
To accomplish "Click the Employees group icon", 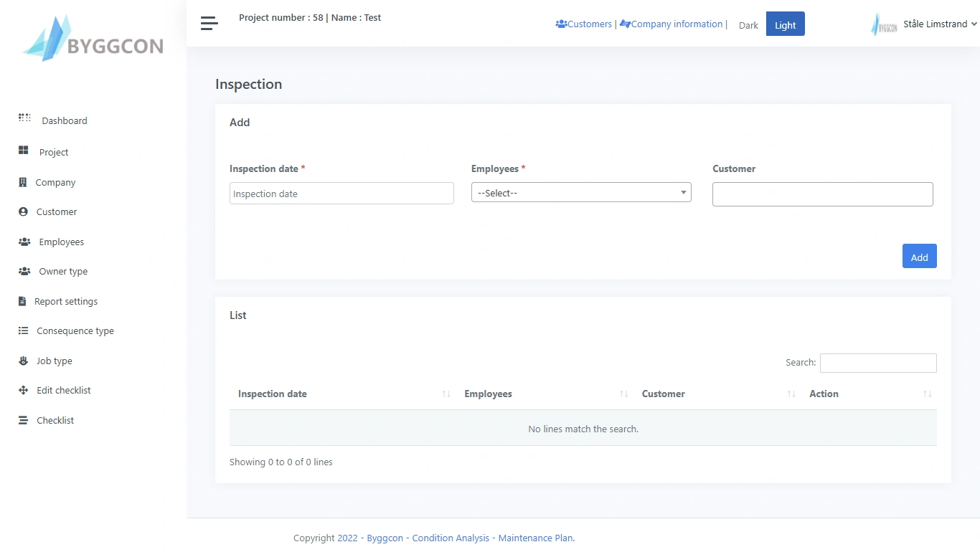I will pos(24,242).
